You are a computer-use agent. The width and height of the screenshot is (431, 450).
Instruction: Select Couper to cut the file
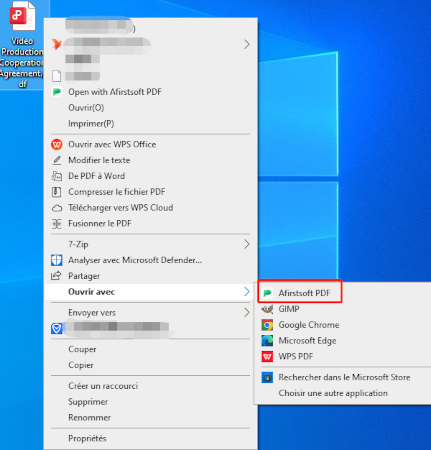(150, 349)
